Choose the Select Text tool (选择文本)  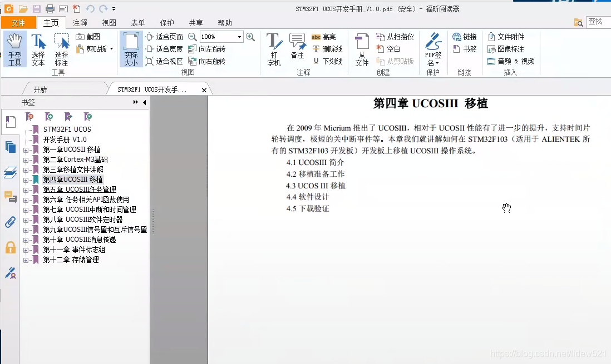38,49
